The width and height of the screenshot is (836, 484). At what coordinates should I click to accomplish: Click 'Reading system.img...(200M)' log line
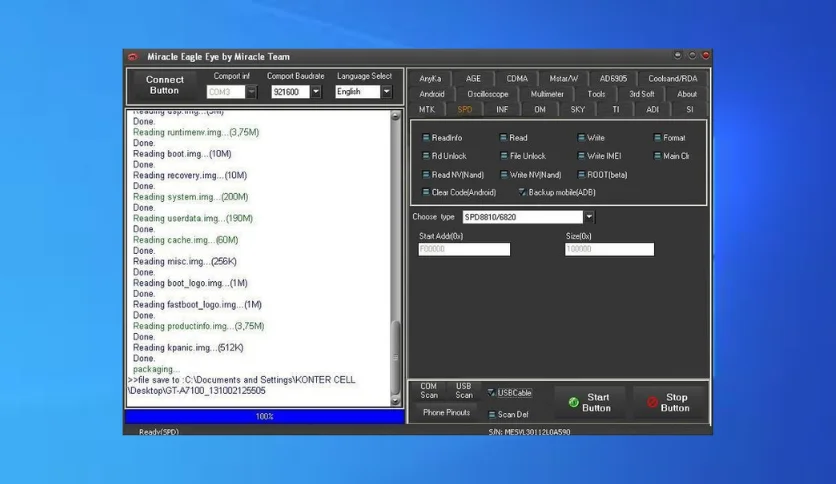190,197
